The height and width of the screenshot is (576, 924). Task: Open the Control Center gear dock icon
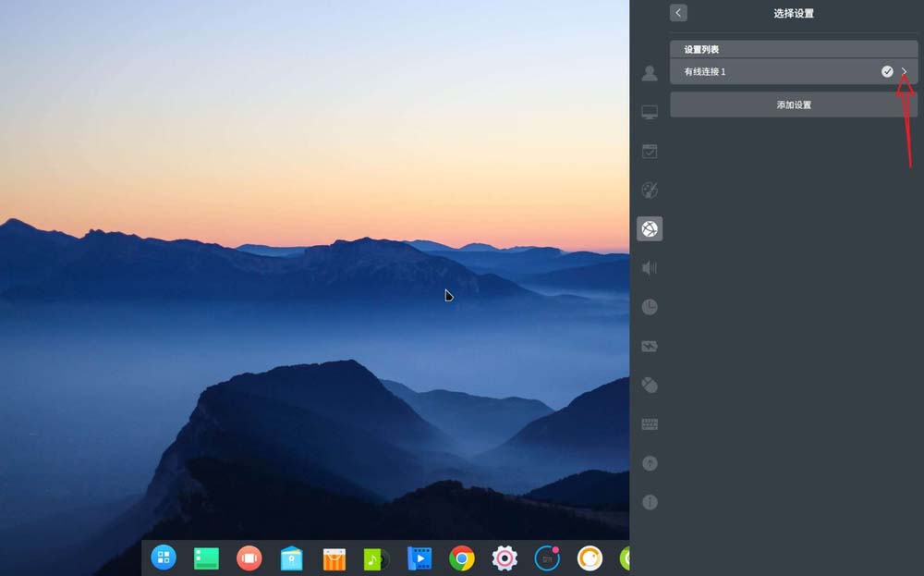pyautogui.click(x=505, y=558)
